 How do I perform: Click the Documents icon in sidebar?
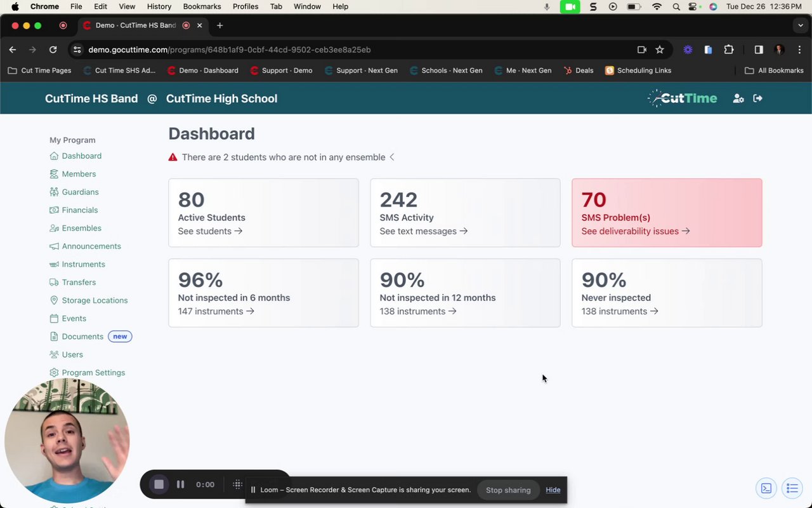pos(54,337)
